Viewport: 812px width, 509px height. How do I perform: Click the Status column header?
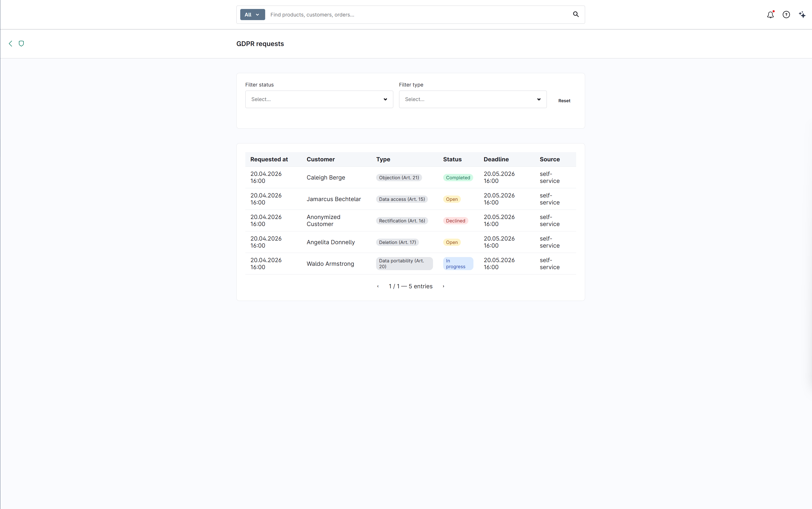tap(452, 159)
